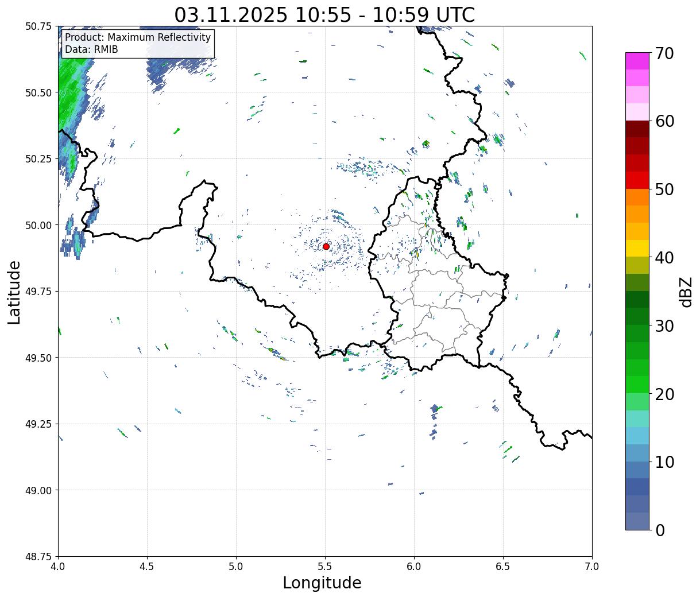Select the 'Product: Maximum Reflectivity' label
Image resolution: width=700 pixels, height=597 pixels.
(x=138, y=37)
